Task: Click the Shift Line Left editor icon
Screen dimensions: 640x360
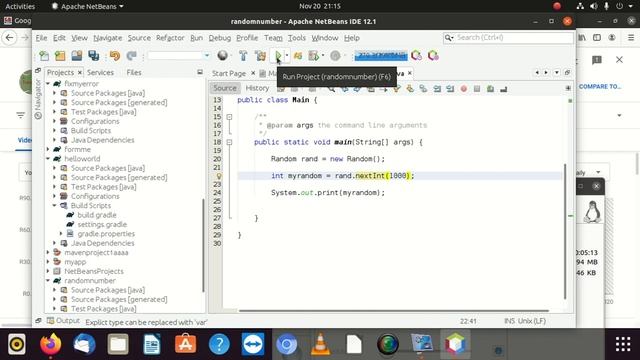Action: coord(437,89)
